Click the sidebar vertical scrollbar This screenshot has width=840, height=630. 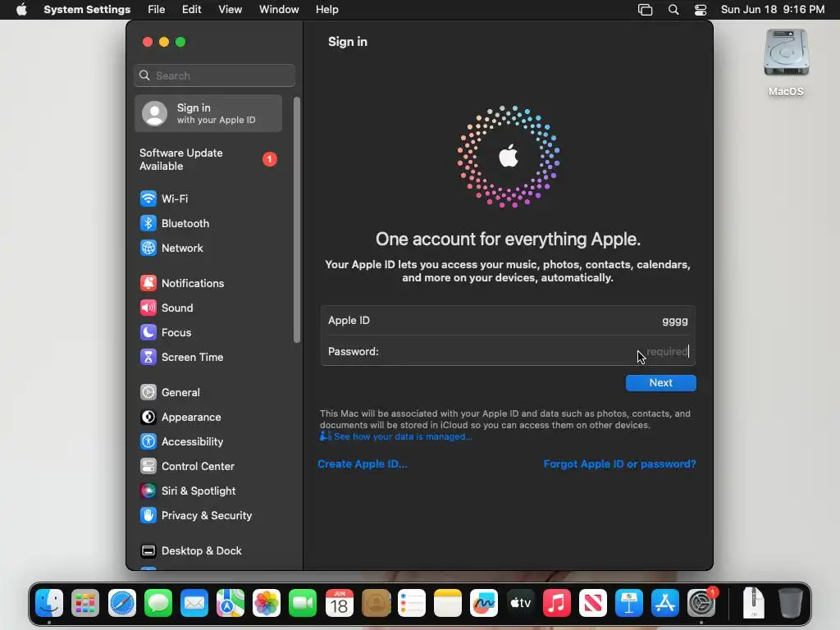coord(297,220)
